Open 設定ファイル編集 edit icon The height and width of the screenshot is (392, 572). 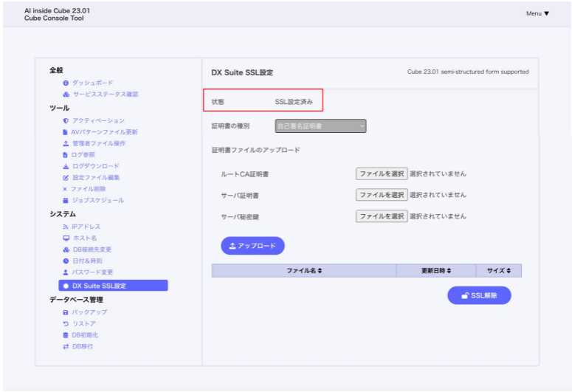tap(66, 178)
